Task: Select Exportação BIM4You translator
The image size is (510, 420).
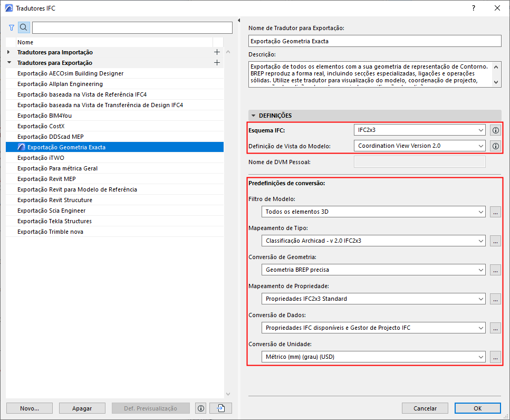Action: click(115, 116)
